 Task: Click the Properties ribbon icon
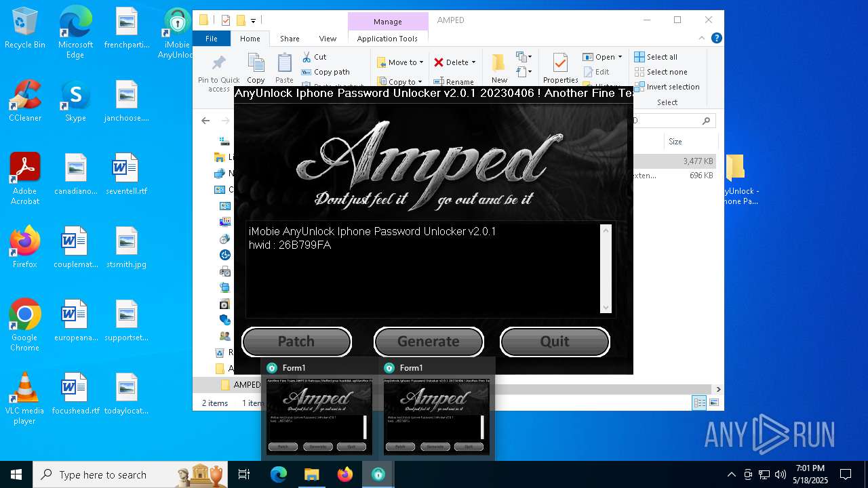560,64
